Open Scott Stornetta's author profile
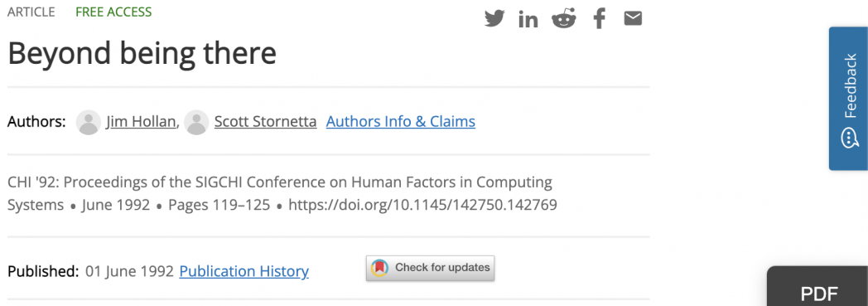Screen dimensions: 868x306 [265, 121]
